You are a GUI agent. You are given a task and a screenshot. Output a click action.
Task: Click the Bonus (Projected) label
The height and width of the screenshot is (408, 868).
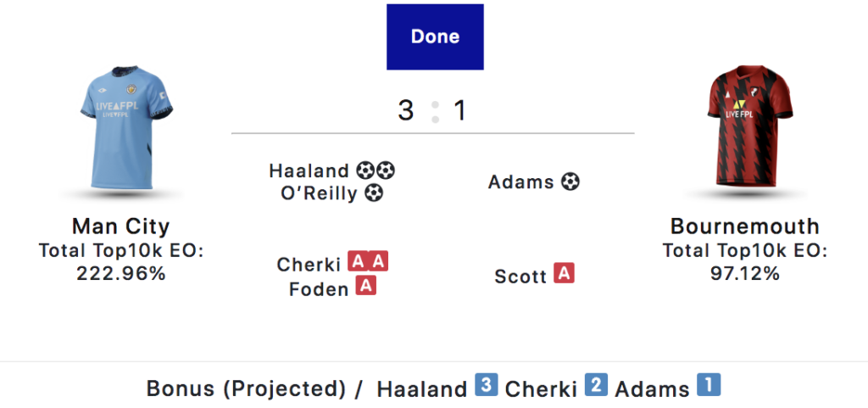point(246,388)
